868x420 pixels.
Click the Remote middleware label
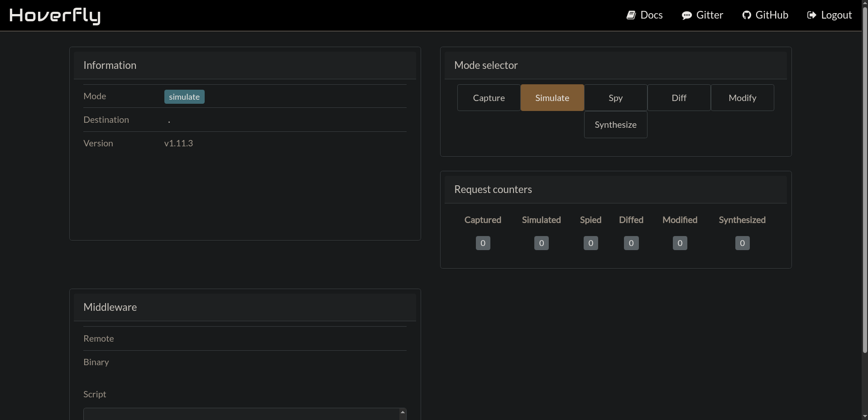click(99, 339)
